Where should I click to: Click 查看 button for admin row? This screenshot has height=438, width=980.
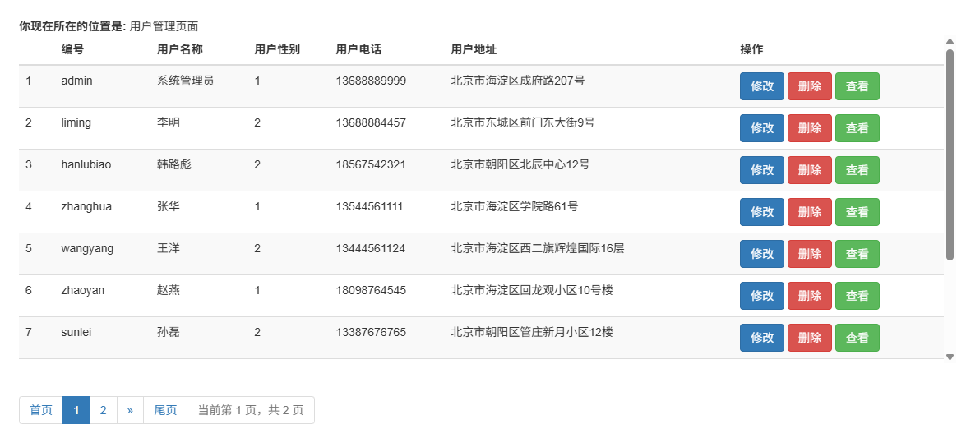pyautogui.click(x=857, y=86)
